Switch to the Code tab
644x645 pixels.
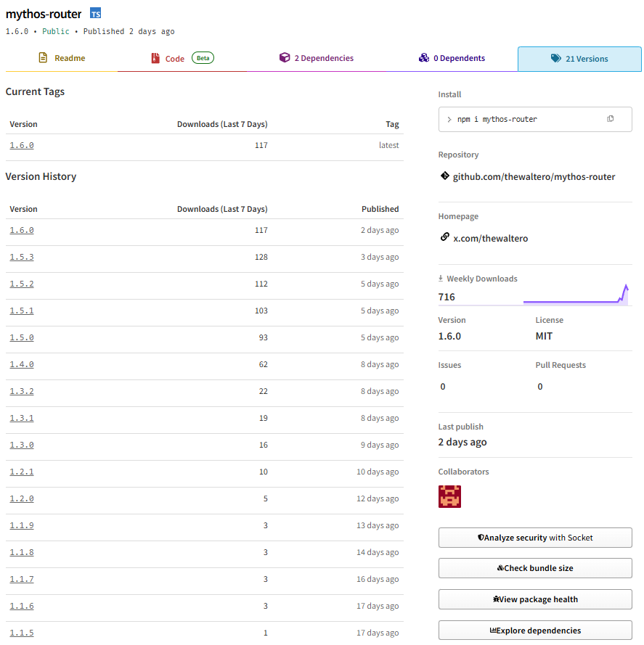tap(182, 59)
